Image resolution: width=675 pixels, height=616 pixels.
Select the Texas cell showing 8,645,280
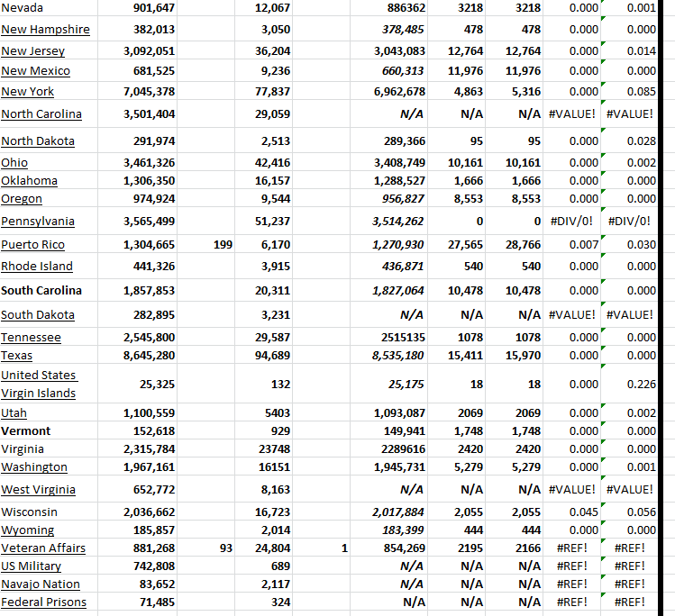point(149,355)
